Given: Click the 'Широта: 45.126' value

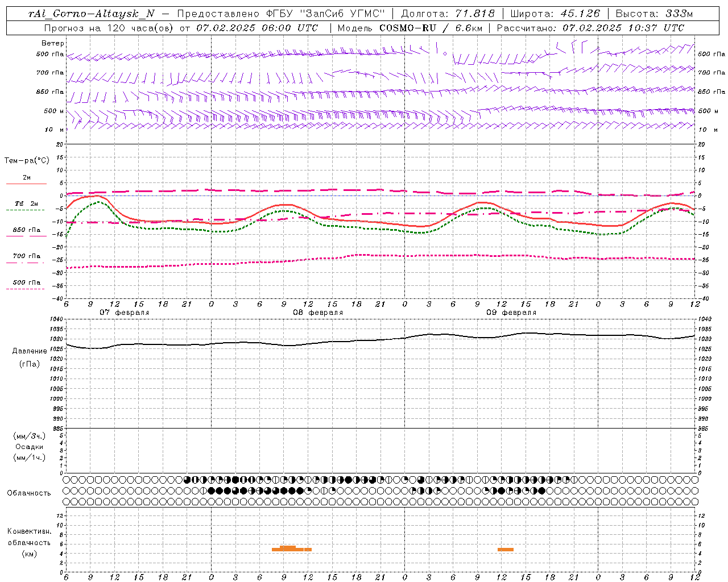Looking at the screenshot, I should [555, 14].
